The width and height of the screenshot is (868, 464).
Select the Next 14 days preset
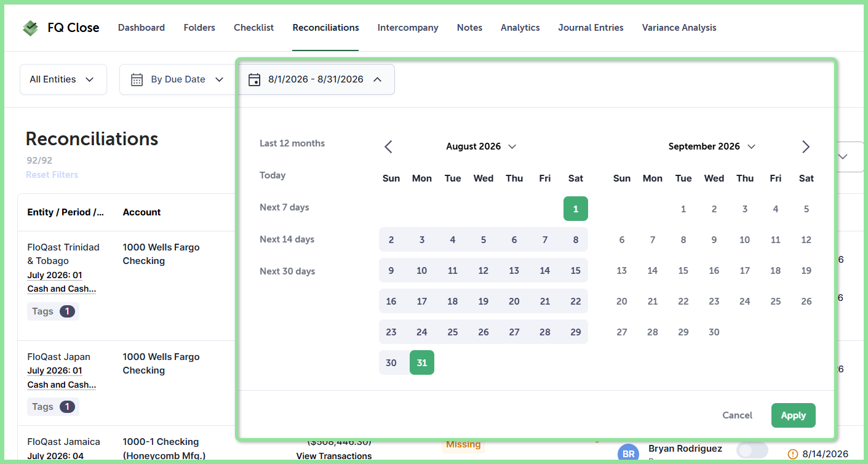pos(287,239)
